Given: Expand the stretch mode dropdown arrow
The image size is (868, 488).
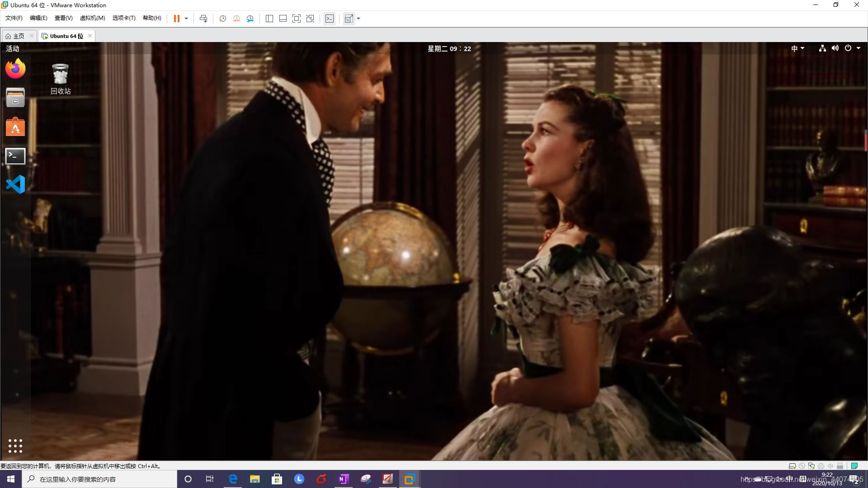Looking at the screenshot, I should coord(359,19).
